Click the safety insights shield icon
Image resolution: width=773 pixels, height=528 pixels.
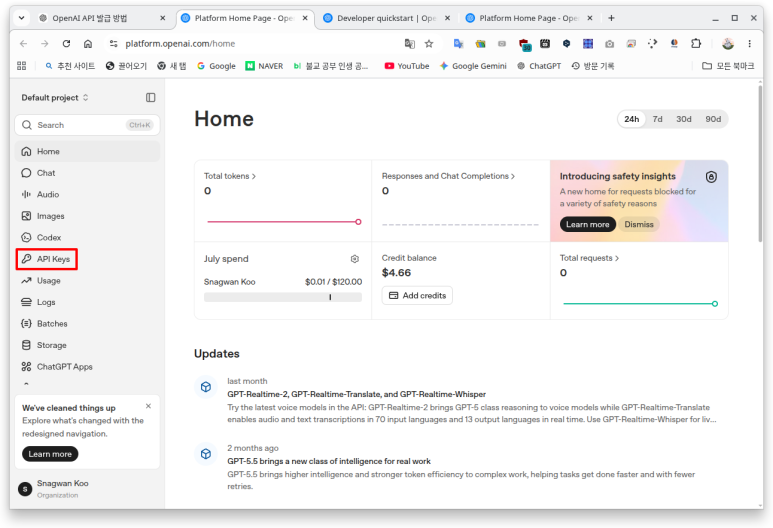711,176
